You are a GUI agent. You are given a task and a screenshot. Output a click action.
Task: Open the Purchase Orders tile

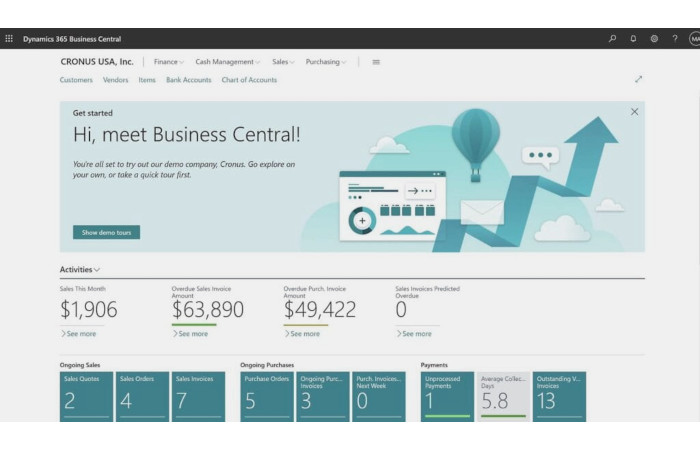point(267,396)
